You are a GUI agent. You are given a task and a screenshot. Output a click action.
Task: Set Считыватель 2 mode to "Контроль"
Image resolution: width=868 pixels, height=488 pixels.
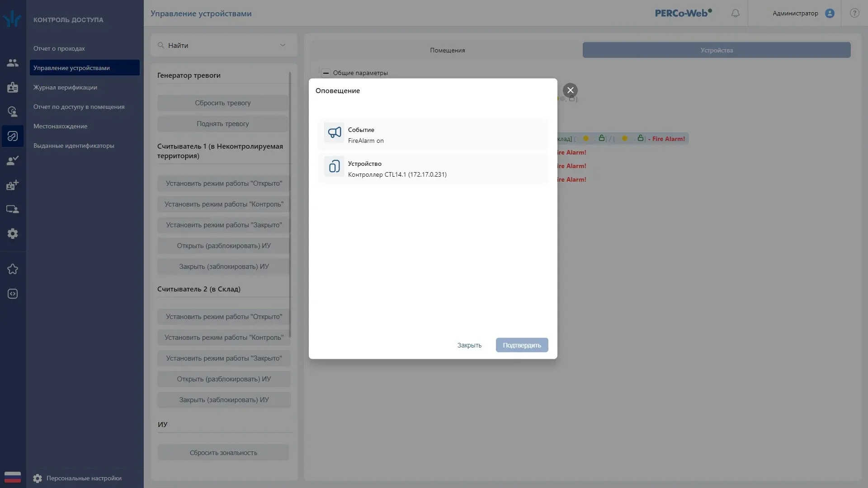pos(224,338)
